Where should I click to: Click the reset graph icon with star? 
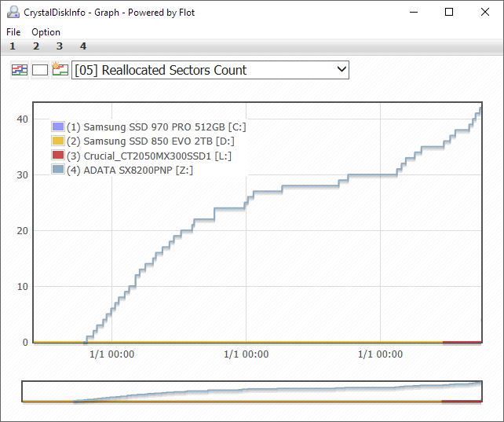coord(60,70)
